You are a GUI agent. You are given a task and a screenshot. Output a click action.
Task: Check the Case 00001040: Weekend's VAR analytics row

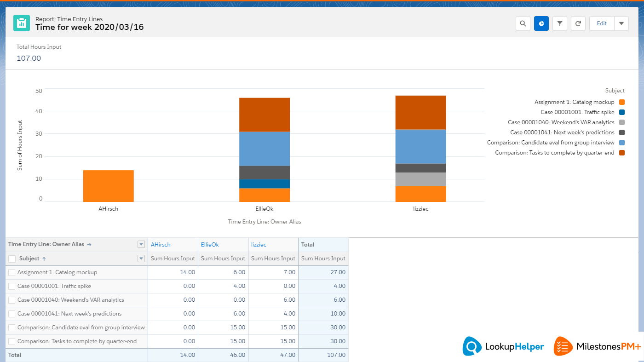point(12,300)
